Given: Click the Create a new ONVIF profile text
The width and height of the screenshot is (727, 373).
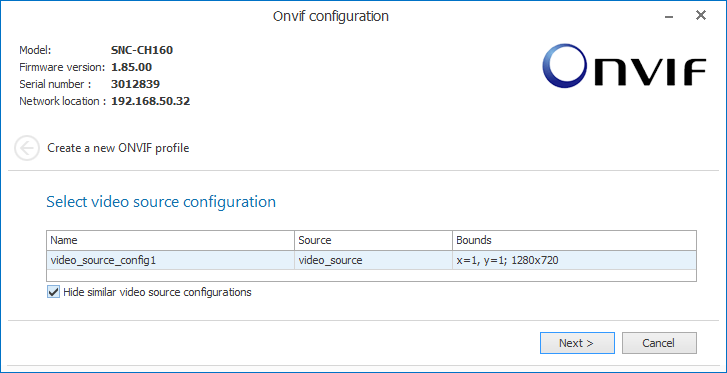Looking at the screenshot, I should [x=118, y=148].
